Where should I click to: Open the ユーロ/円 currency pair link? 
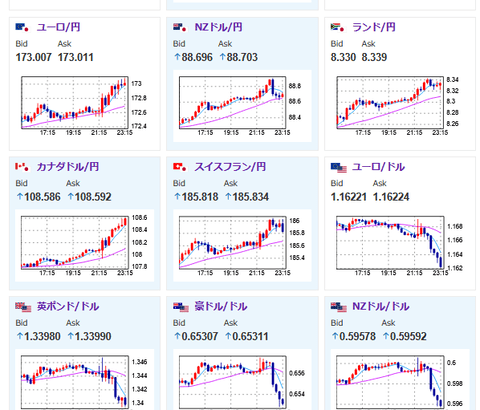coord(58,27)
